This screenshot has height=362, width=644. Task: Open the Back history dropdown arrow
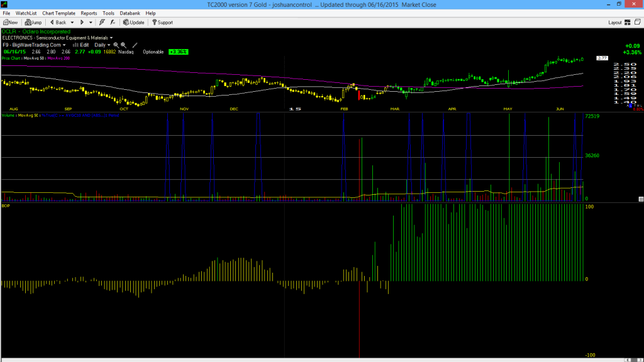(72, 23)
